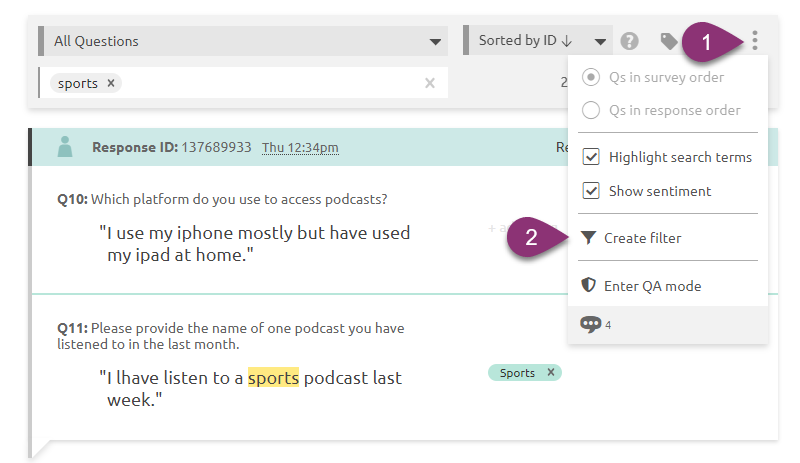
Task: Remove the sports search chip
Action: pos(111,83)
